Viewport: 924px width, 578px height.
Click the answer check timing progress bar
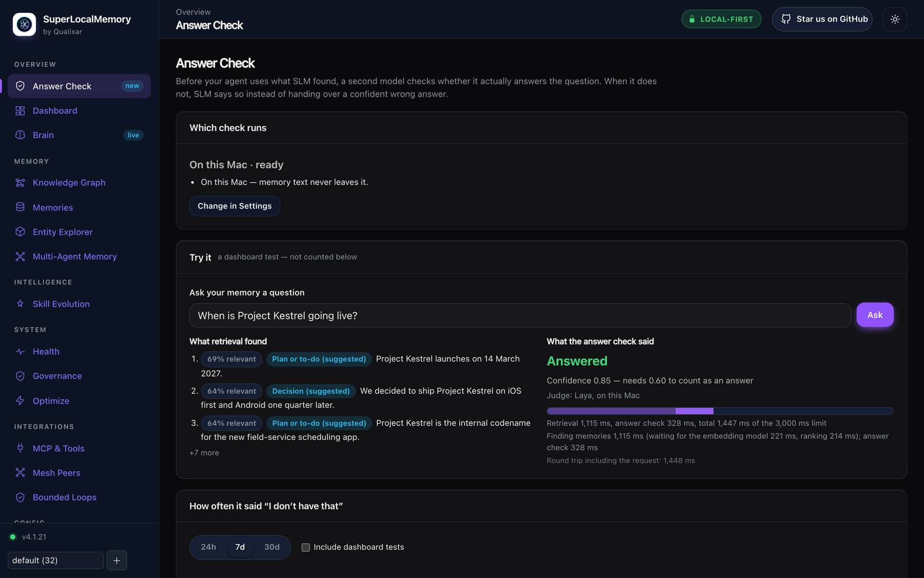[720, 411]
